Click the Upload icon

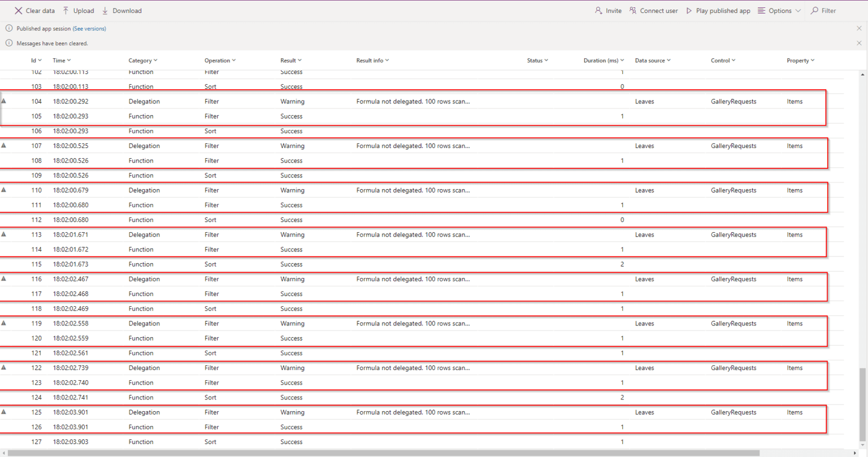pos(66,10)
